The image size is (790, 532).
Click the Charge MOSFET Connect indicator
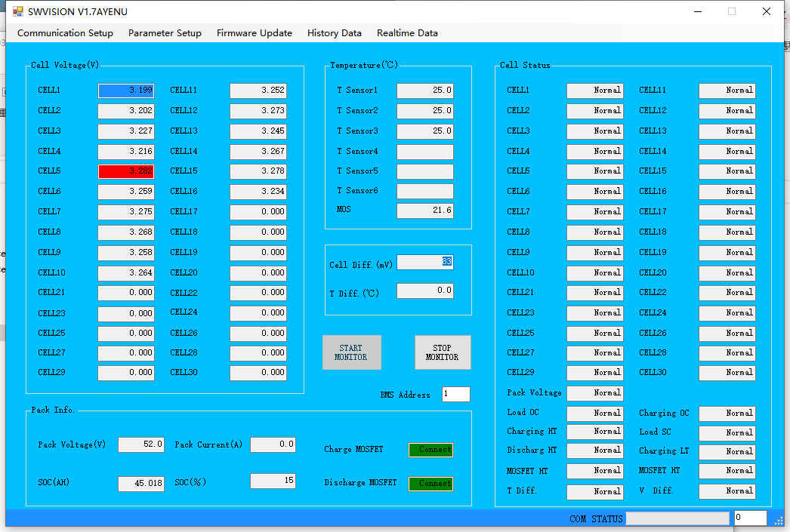point(430,450)
